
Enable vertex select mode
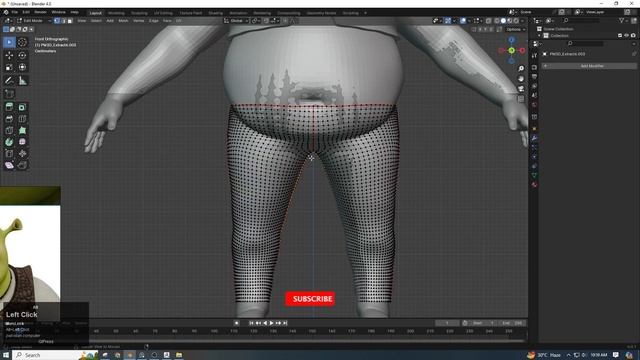click(57, 20)
